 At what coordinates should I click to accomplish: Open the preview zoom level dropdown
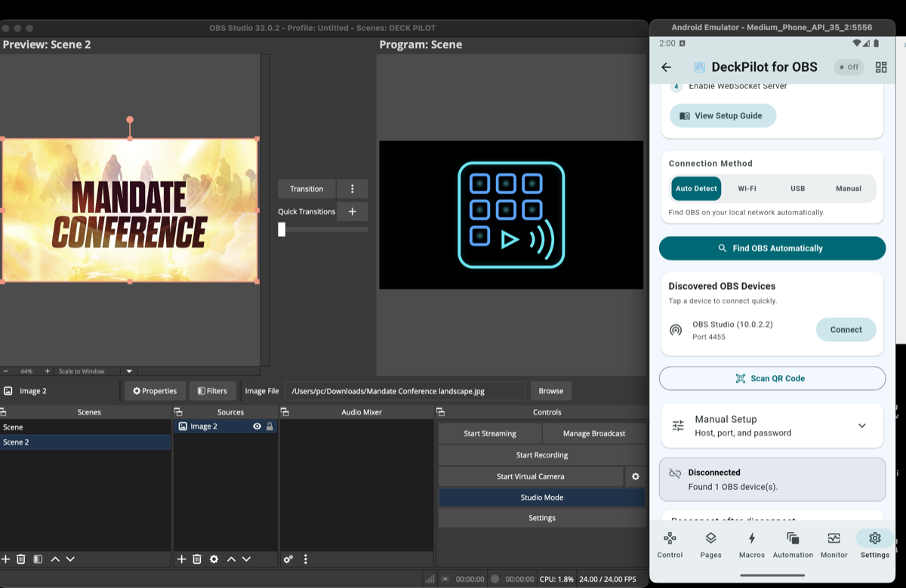pos(128,371)
